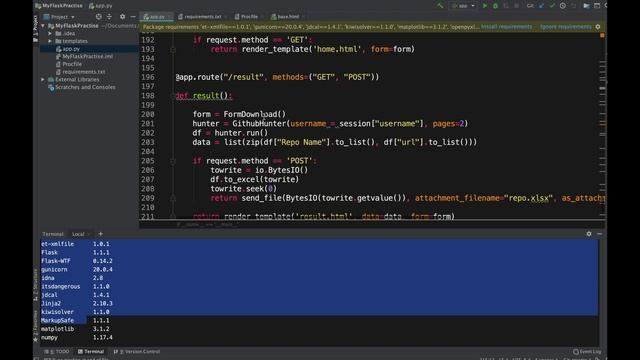Open Event Log in status bar
The image size is (640, 360).
[587, 351]
